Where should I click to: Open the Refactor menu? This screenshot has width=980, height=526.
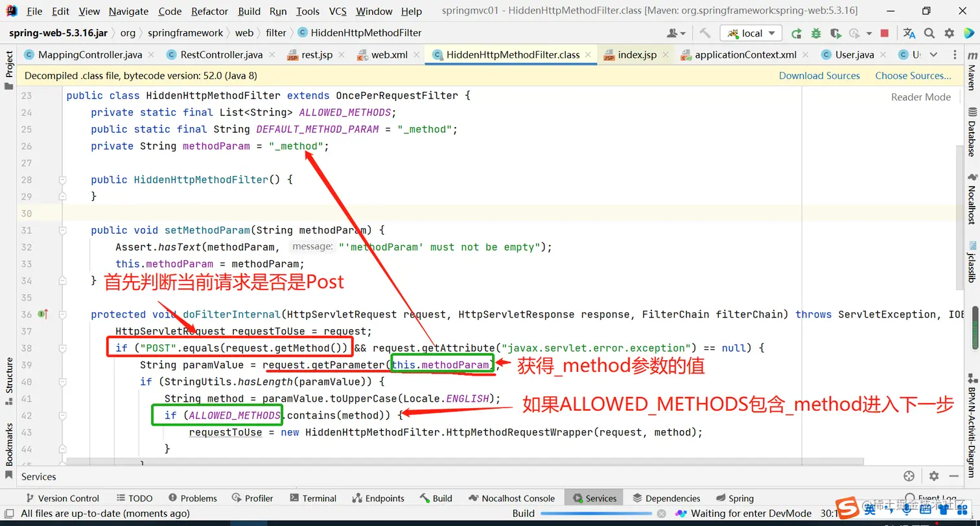209,11
